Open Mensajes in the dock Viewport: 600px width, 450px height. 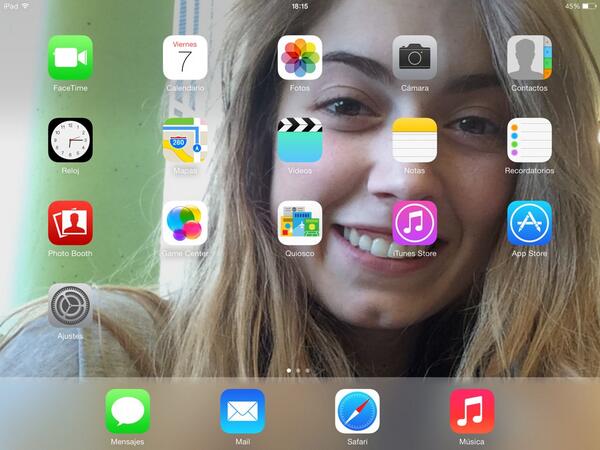point(128,411)
